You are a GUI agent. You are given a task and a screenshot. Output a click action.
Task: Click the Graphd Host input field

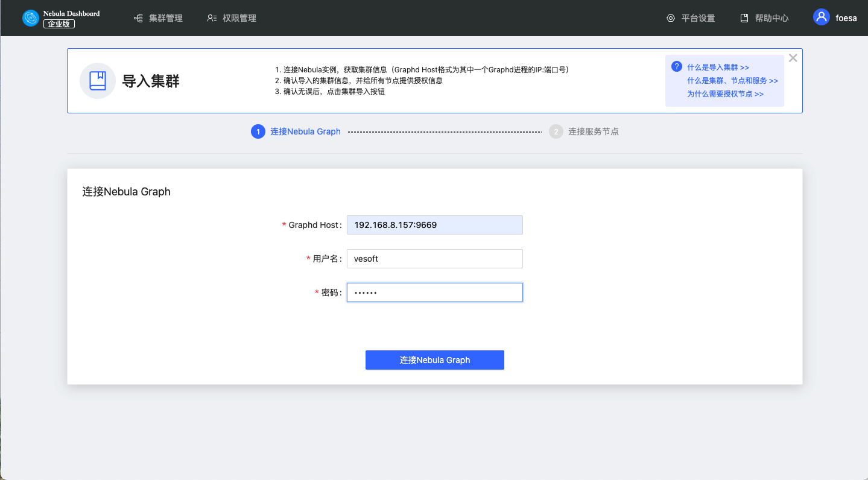(x=434, y=225)
